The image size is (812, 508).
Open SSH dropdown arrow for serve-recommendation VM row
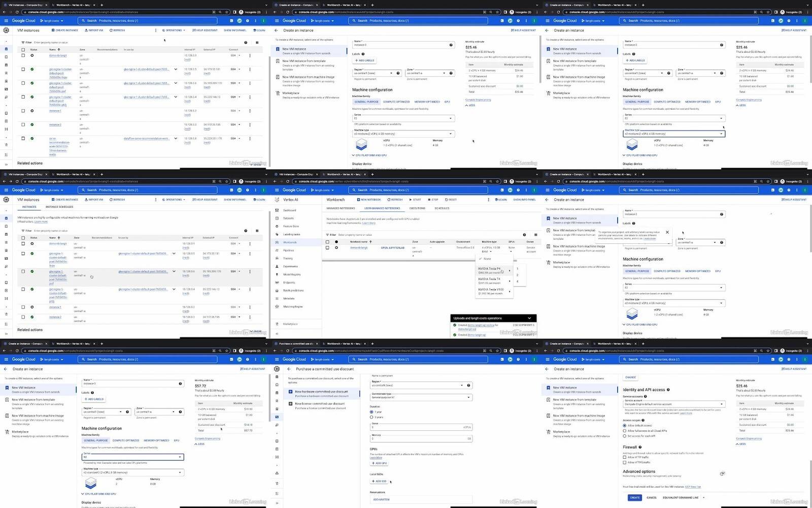pyautogui.click(x=240, y=138)
